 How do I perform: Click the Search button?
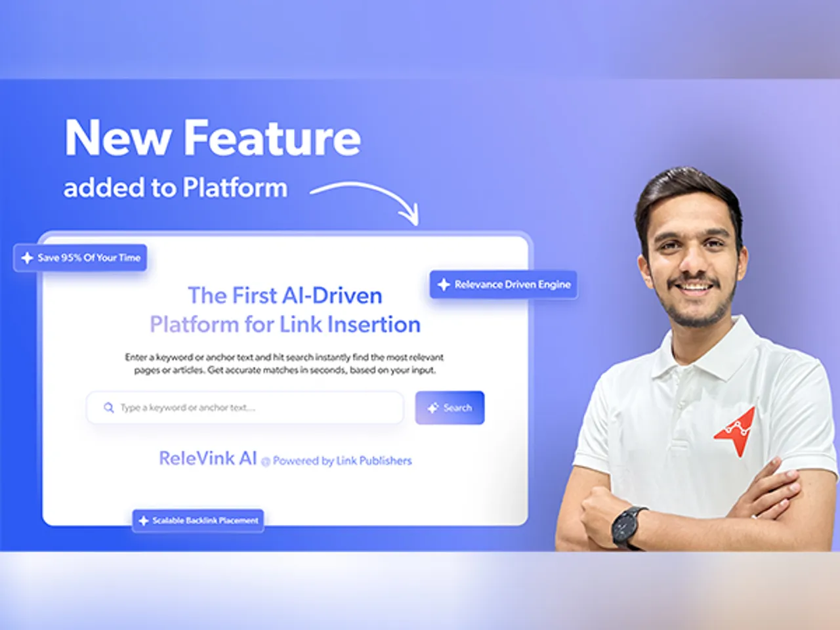click(450, 408)
